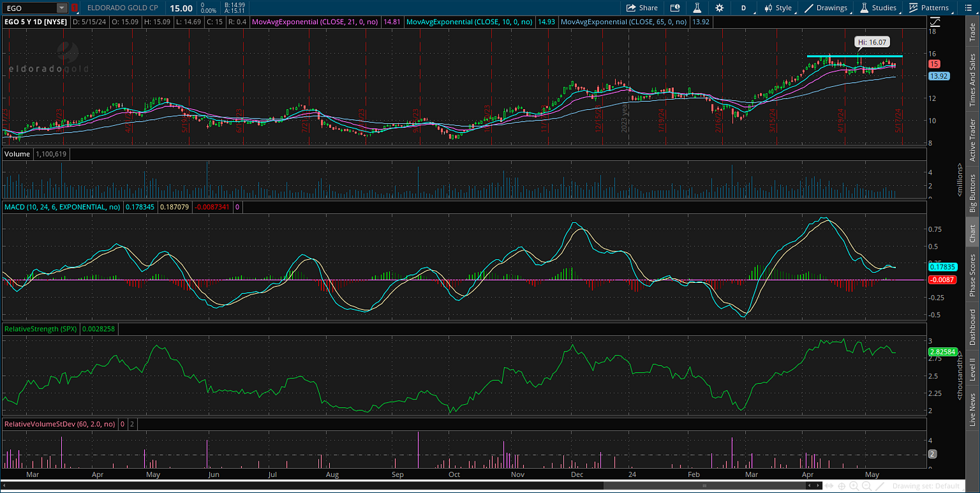Open the Big Buttons side tab
Image resolution: width=980 pixels, height=493 pixels.
(972, 193)
